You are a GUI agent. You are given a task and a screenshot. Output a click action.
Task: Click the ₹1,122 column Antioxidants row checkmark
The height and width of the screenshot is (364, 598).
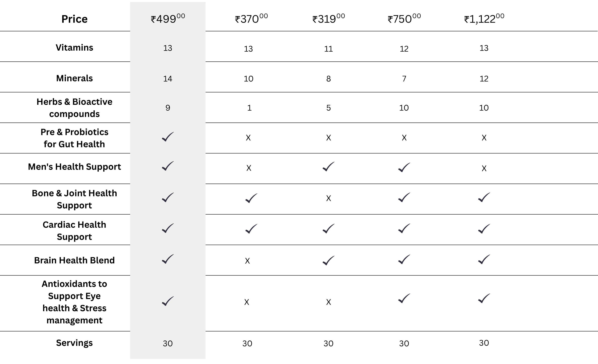tap(484, 298)
